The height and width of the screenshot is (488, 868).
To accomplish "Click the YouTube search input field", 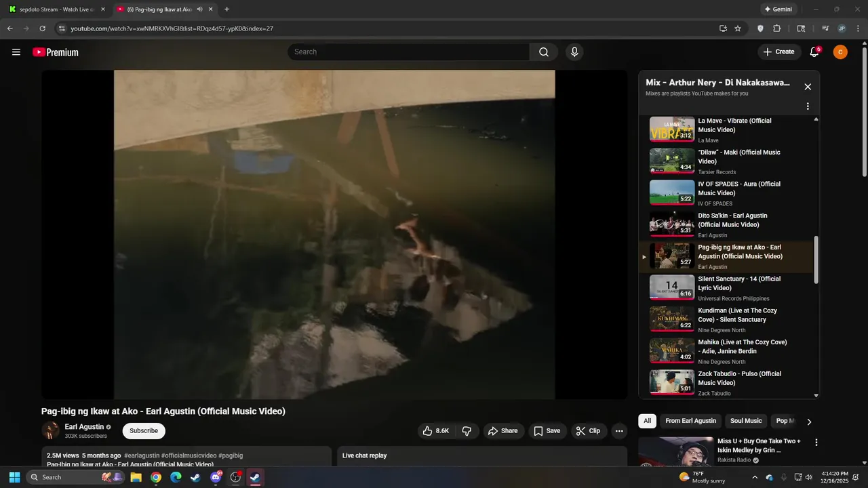I will click(x=409, y=52).
